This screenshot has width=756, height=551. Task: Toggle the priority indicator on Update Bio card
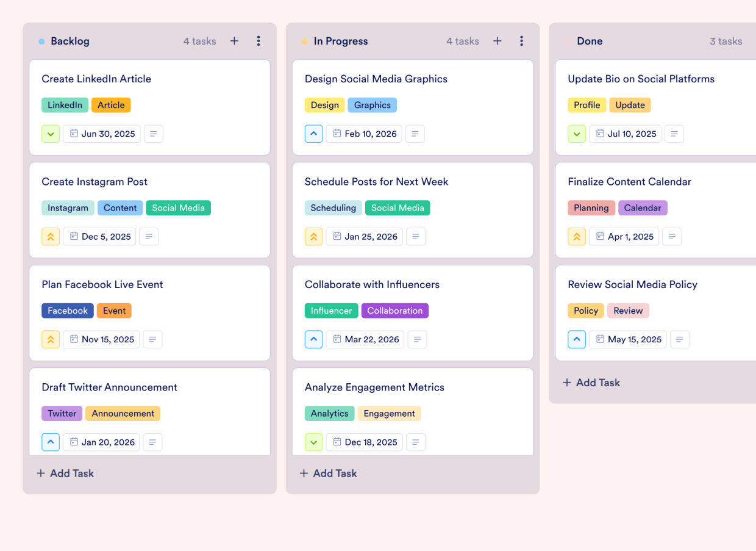click(577, 134)
